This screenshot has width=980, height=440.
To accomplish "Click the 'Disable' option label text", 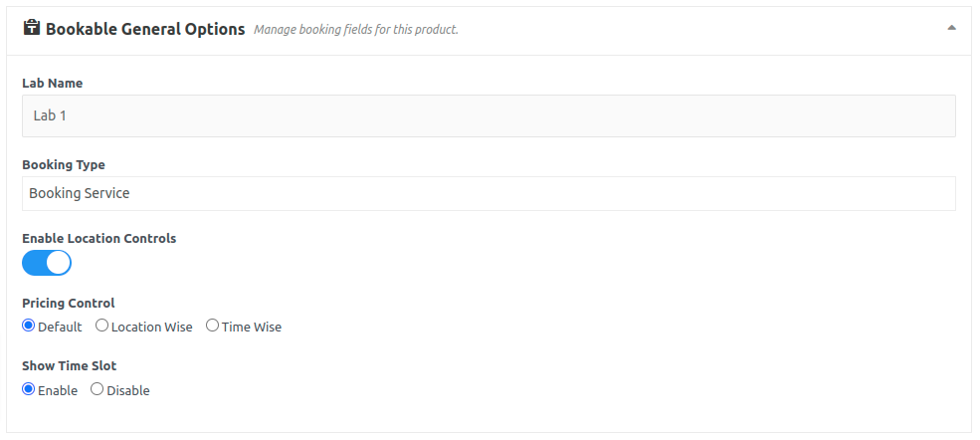I will coord(128,390).
